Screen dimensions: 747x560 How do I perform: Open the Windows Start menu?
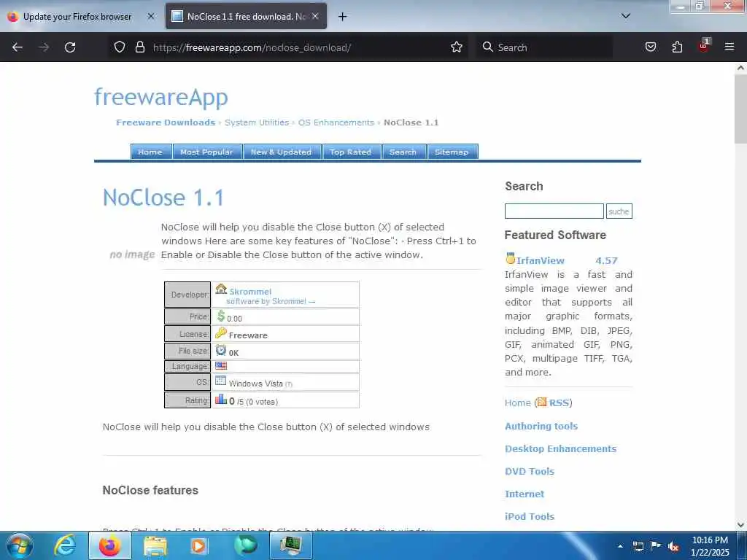[x=20, y=545]
